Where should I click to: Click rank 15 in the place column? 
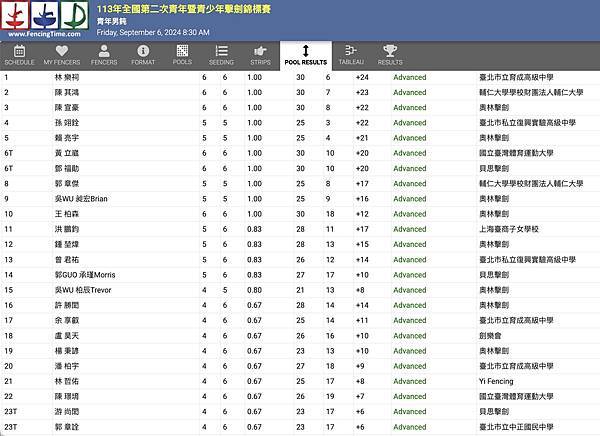pyautogui.click(x=8, y=290)
